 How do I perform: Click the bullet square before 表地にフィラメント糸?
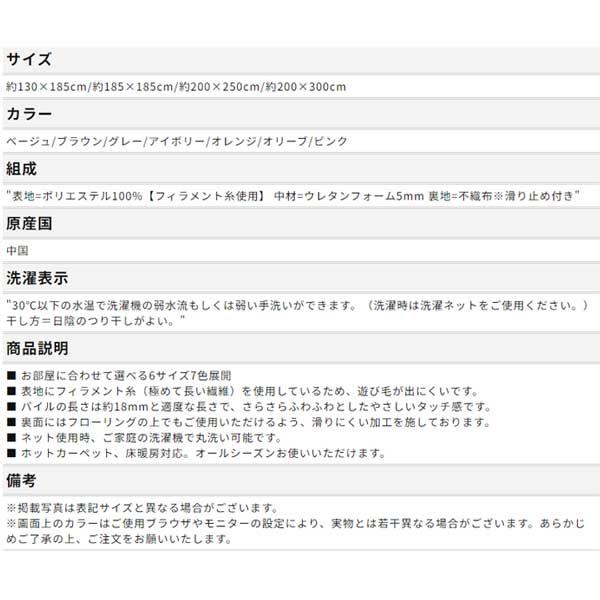click(x=11, y=391)
